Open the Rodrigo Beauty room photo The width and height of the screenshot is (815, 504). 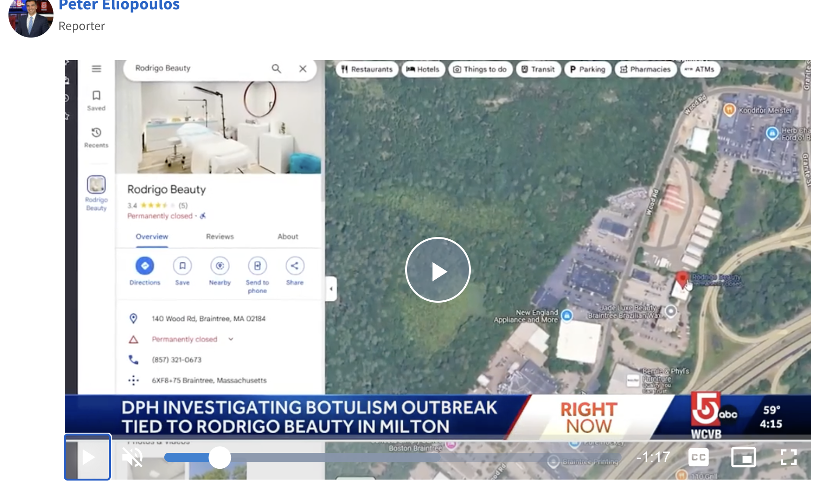(218, 127)
